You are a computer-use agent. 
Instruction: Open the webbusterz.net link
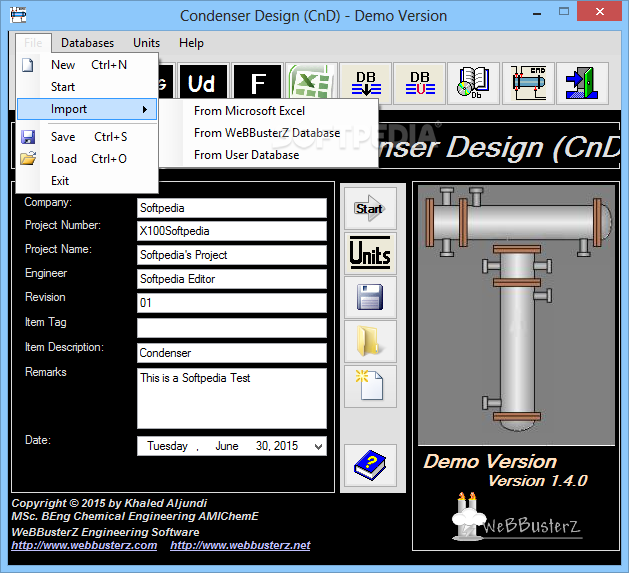pyautogui.click(x=240, y=545)
